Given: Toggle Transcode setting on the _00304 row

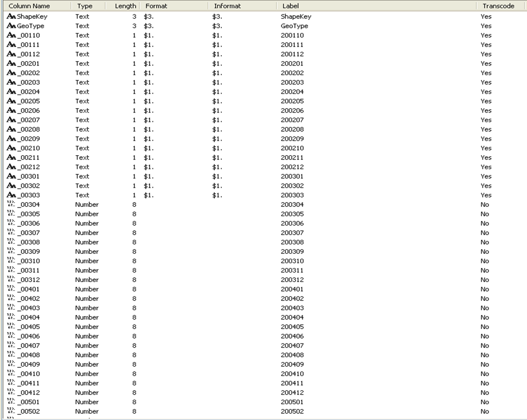Looking at the screenshot, I should (486, 204).
